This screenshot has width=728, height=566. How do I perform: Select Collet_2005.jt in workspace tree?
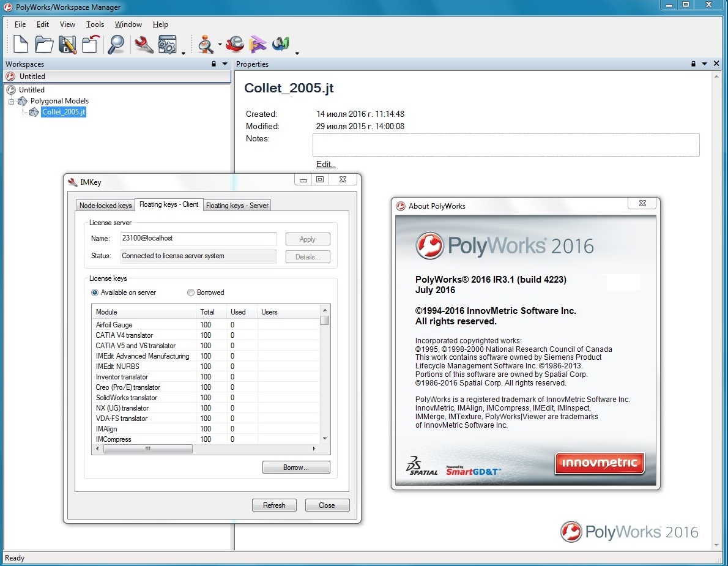click(x=64, y=112)
